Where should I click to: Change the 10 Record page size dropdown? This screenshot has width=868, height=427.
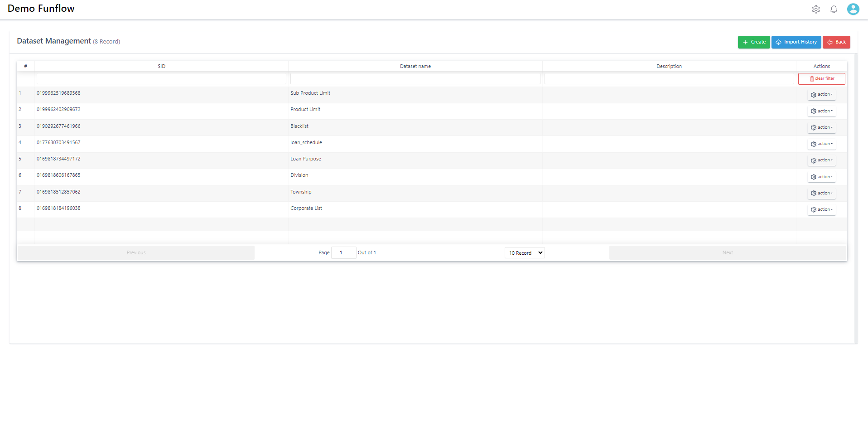tap(524, 253)
